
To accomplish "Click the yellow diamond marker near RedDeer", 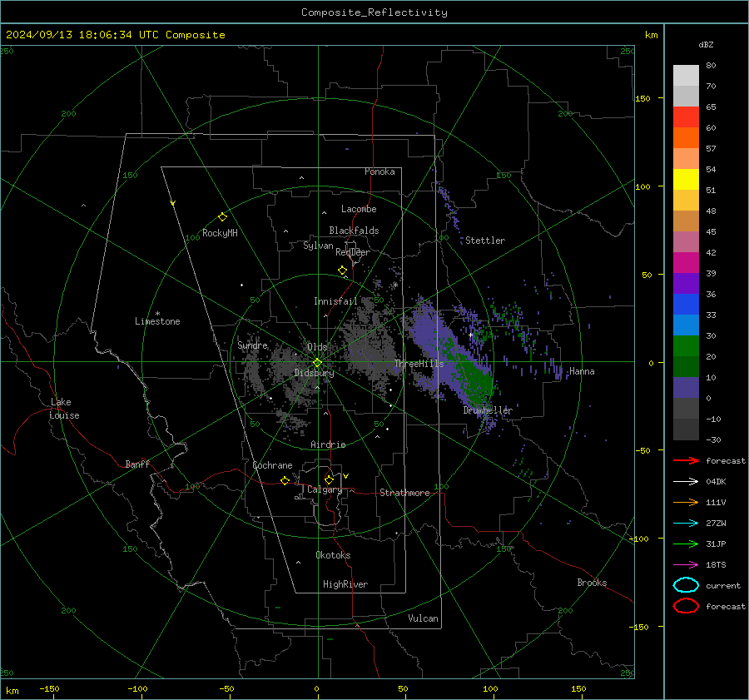I will (342, 270).
